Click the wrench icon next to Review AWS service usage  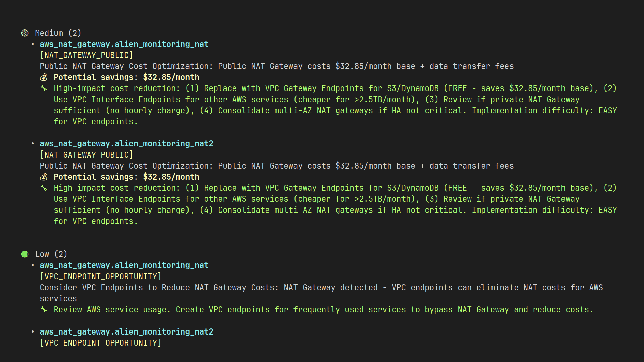[x=44, y=309]
